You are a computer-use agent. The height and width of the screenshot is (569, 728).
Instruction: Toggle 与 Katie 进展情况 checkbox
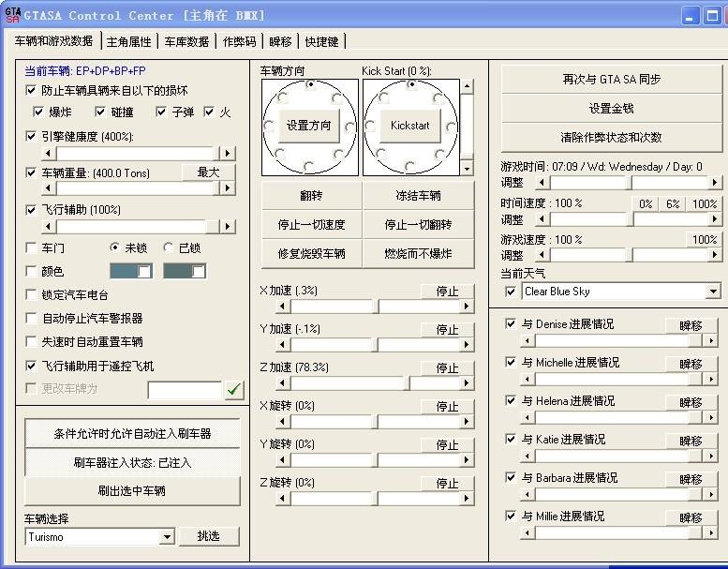pos(511,439)
